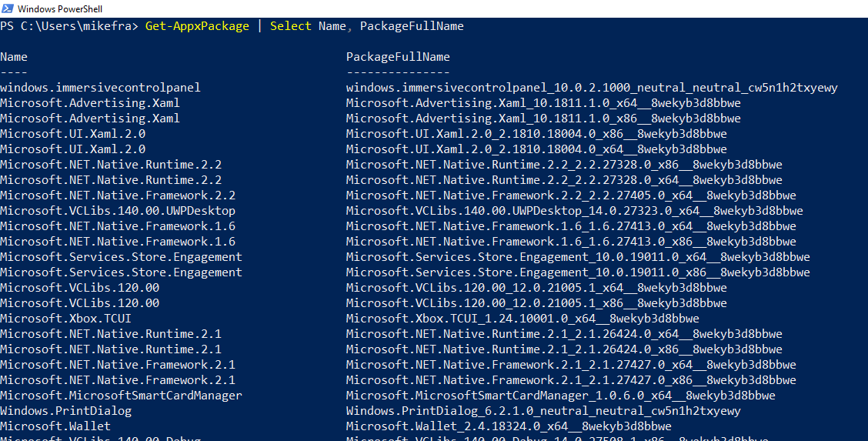This screenshot has height=441, width=868.
Task: Click the "Windows PowerShell" window title text
Action: [x=60, y=9]
